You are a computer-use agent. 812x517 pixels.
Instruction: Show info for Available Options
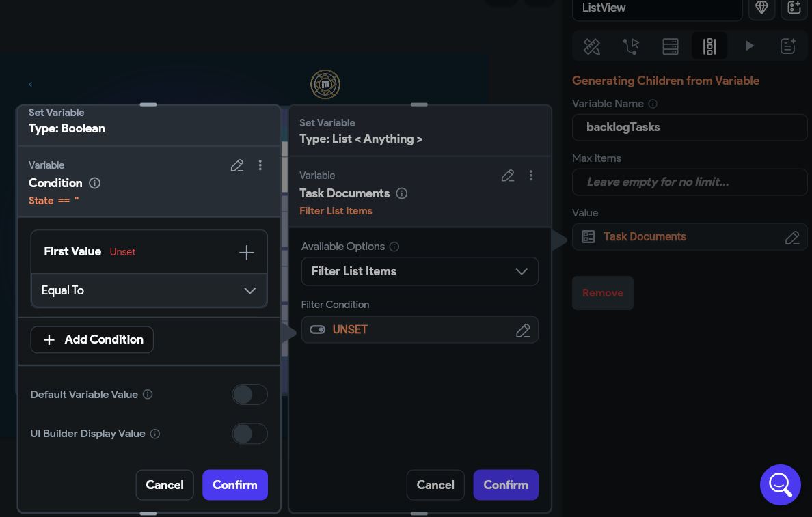[394, 247]
